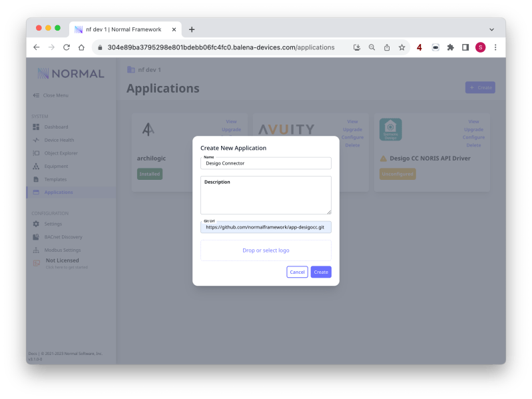The height and width of the screenshot is (399, 532).
Task: Open Dashboard in the sidebar
Action: pyautogui.click(x=56, y=127)
